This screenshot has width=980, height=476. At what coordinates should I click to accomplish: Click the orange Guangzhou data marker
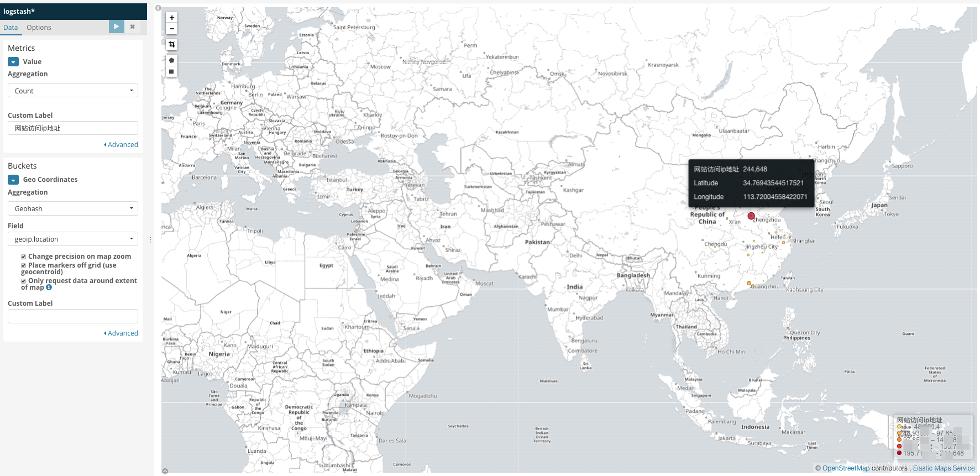pos(749,283)
